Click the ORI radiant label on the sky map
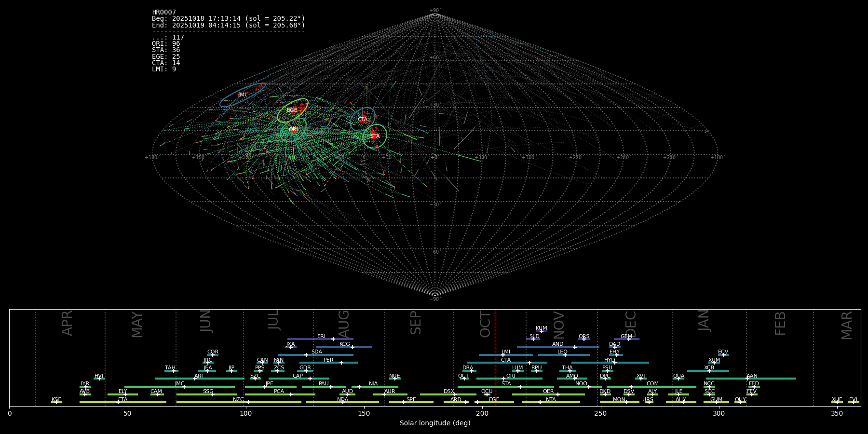This screenshot has height=434, width=868. (293, 130)
